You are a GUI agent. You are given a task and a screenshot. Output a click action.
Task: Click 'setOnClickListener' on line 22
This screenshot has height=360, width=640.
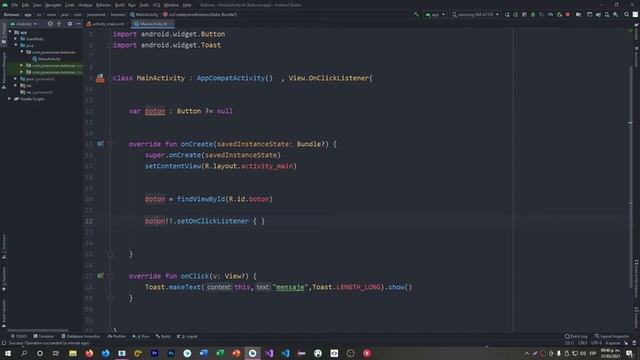[x=213, y=221]
